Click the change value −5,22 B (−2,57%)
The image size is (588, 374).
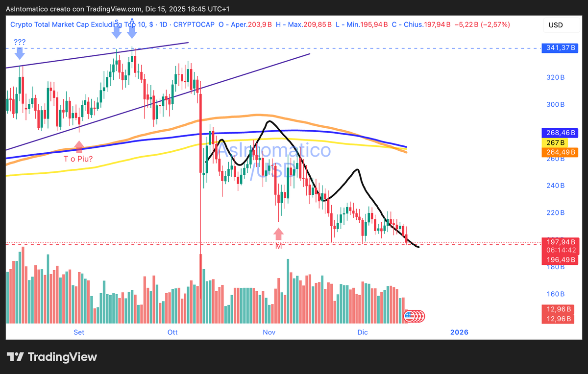[x=483, y=24]
